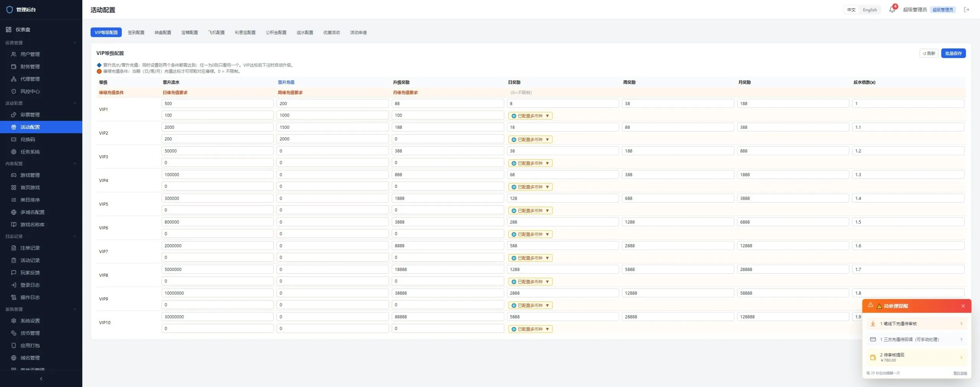Open 彩票管理 sidebar entry
This screenshot has width=980, height=387.
(41, 115)
